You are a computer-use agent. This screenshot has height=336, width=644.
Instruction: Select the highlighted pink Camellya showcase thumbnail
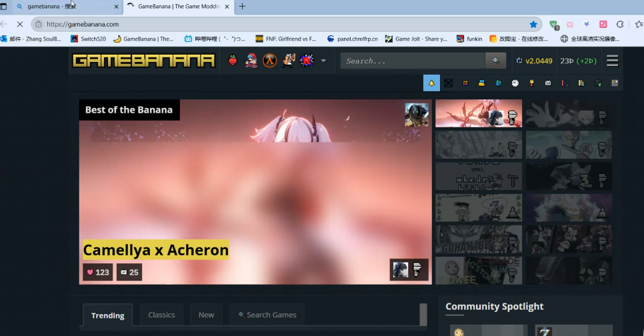coord(479,113)
